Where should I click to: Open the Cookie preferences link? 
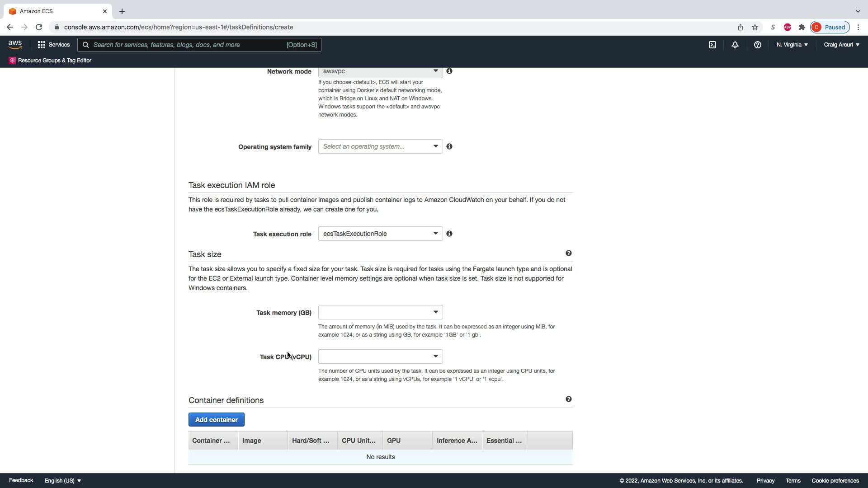835,481
